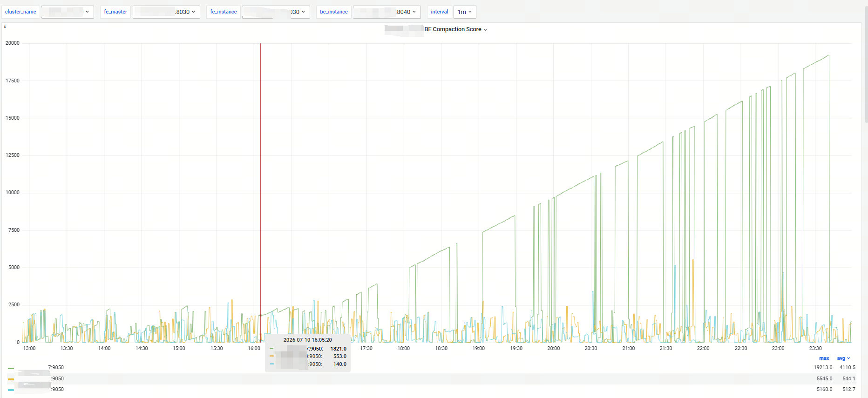Screen dimensions: 868x398
Task: Click the peak of the green line near 23:30
Action: 828,55
